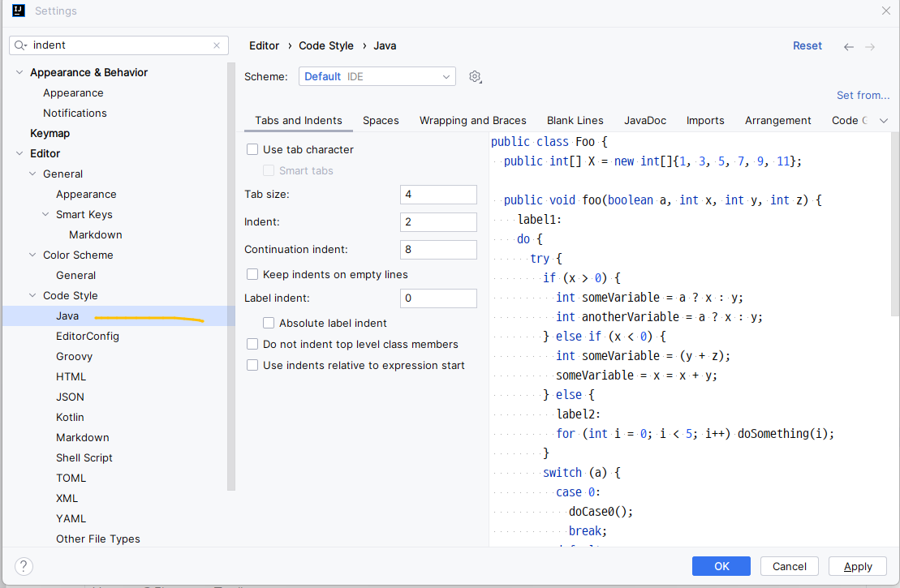Enable Use tab character

(x=252, y=150)
